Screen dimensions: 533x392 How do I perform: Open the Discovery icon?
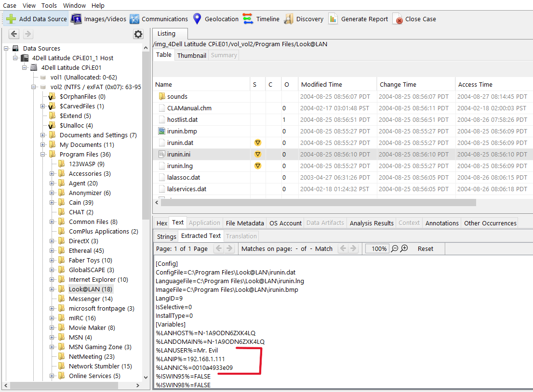288,19
